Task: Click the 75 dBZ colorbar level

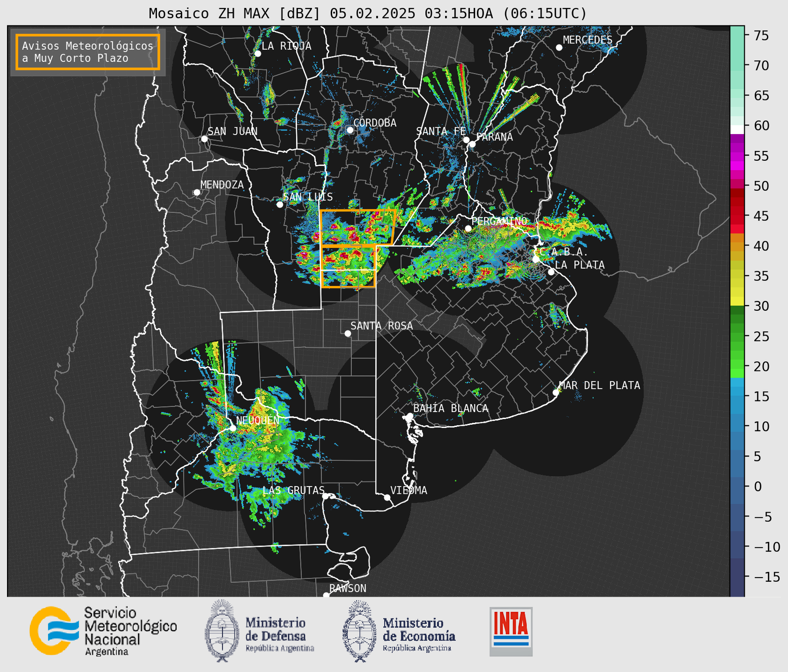Action: coord(737,36)
